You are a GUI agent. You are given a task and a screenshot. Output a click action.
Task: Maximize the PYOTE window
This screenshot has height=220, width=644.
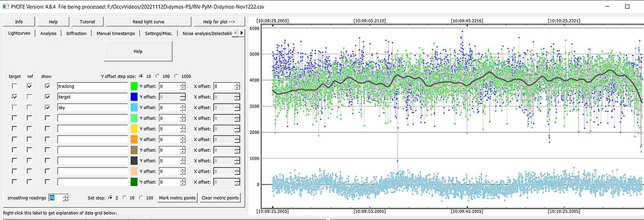pyautogui.click(x=627, y=6)
